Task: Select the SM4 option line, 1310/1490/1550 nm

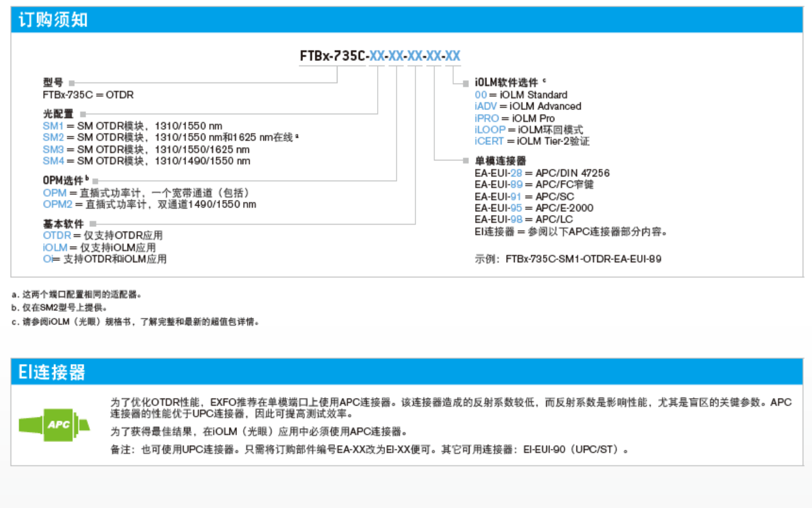Action: point(146,161)
